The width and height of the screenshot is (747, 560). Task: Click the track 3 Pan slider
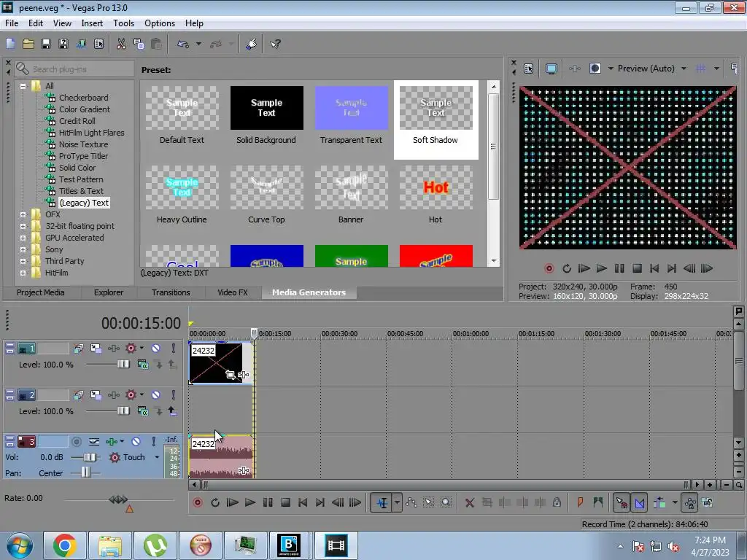point(85,472)
